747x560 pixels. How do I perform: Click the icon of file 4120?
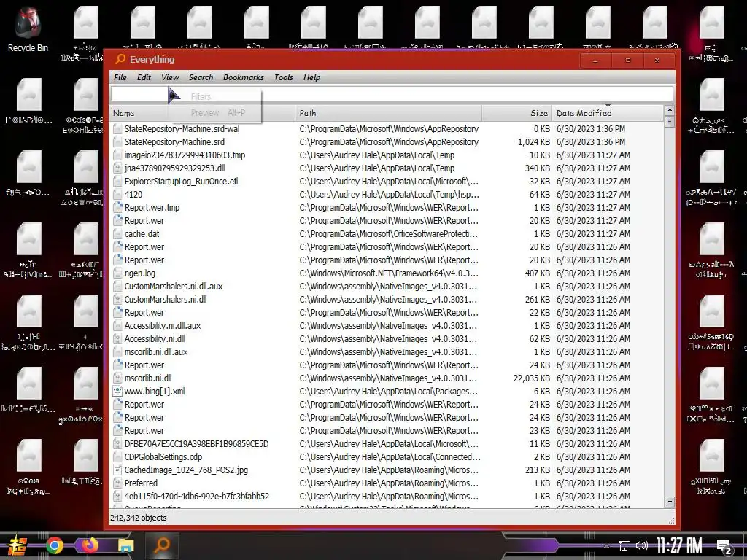point(117,194)
